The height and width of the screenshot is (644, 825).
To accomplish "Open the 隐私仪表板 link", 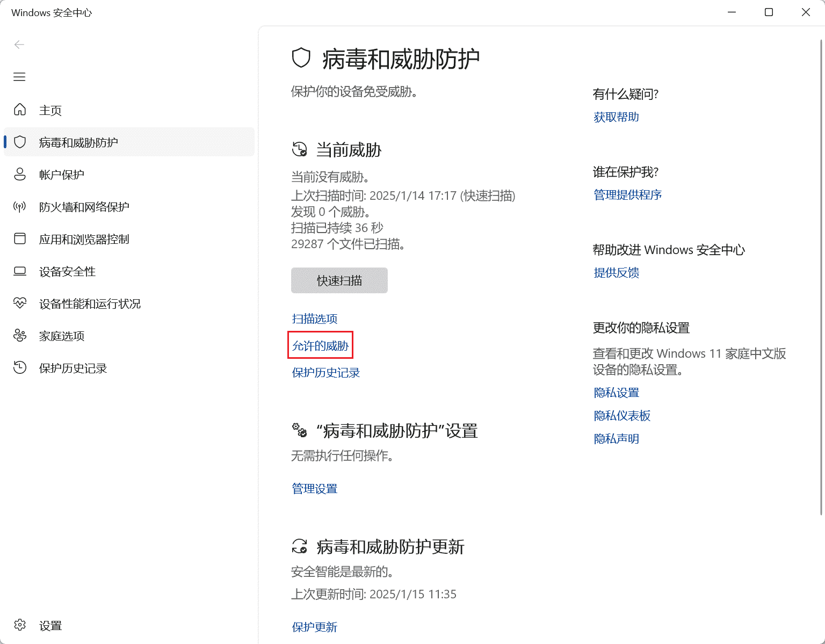I will click(623, 416).
